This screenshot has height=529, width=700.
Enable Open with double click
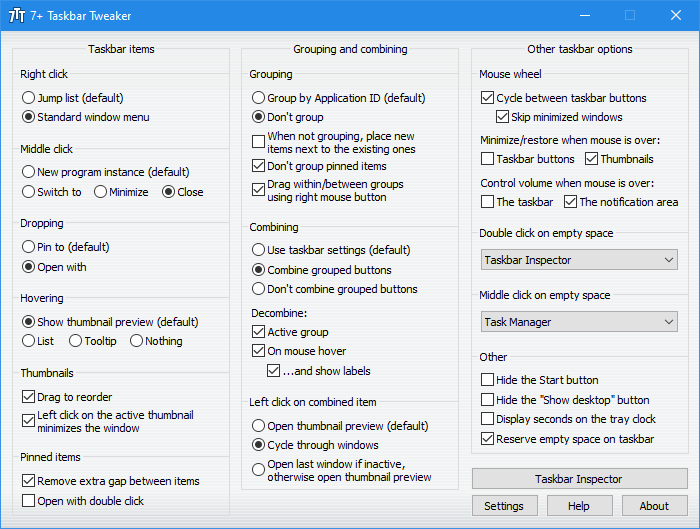tap(29, 501)
